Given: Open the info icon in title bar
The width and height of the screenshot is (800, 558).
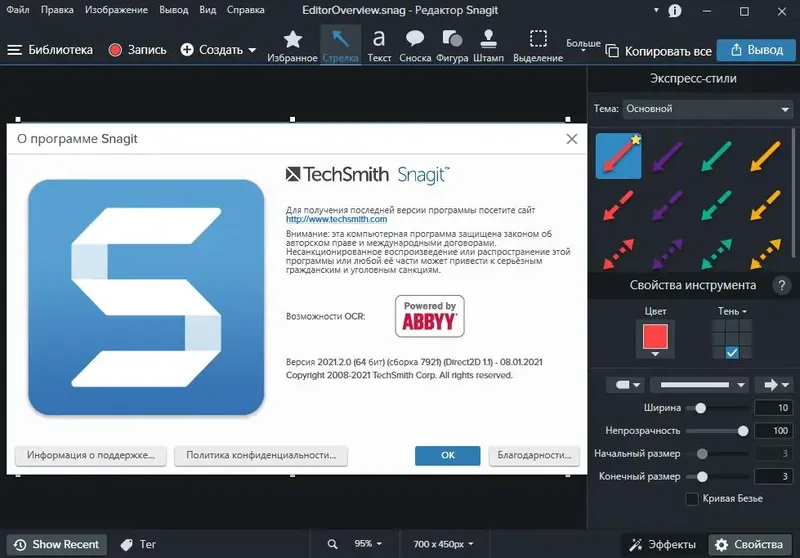Looking at the screenshot, I should coord(674,11).
